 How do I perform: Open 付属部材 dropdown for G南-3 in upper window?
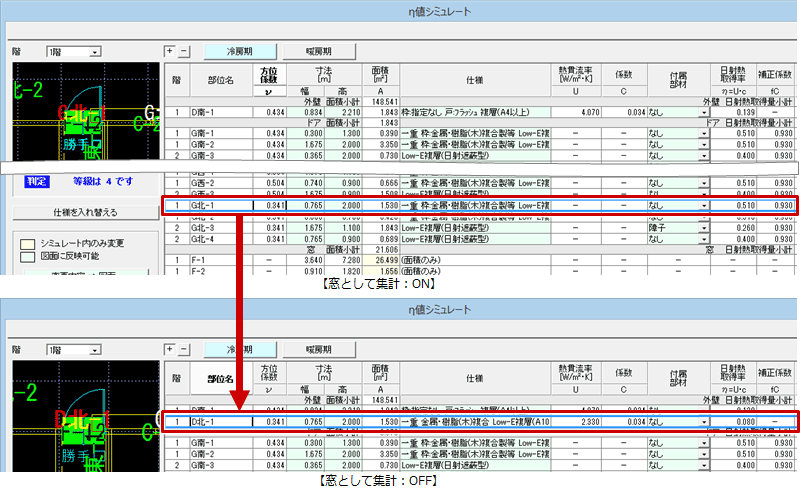(x=704, y=155)
